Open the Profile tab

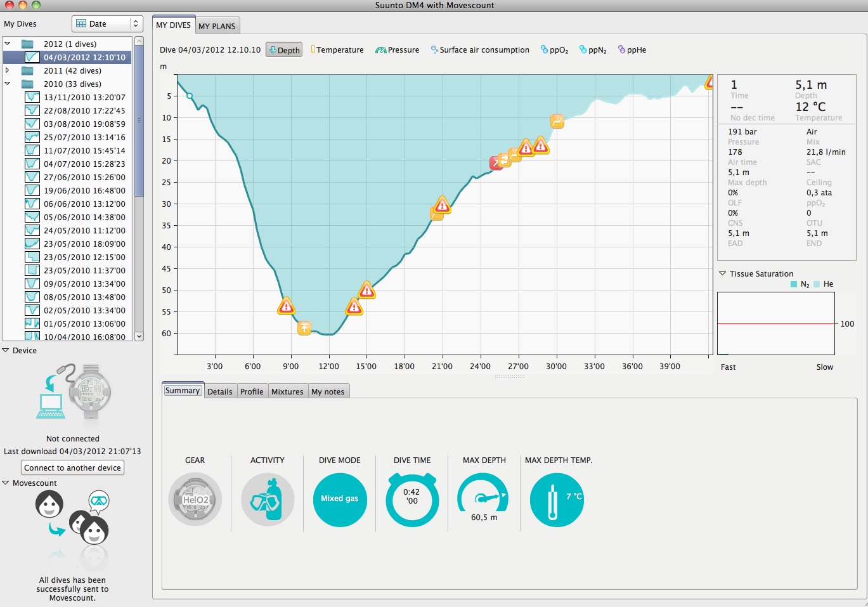(x=252, y=391)
